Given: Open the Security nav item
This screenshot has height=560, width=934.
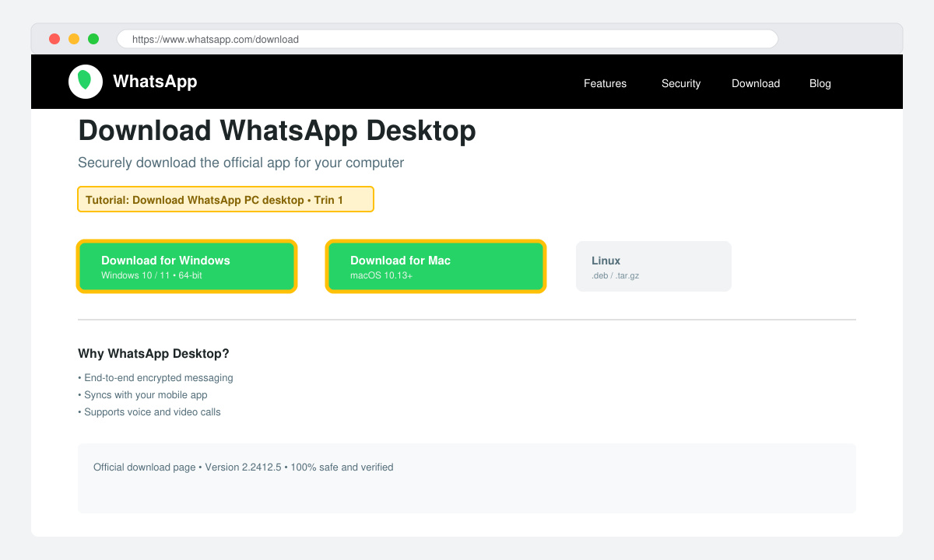Looking at the screenshot, I should 681,83.
